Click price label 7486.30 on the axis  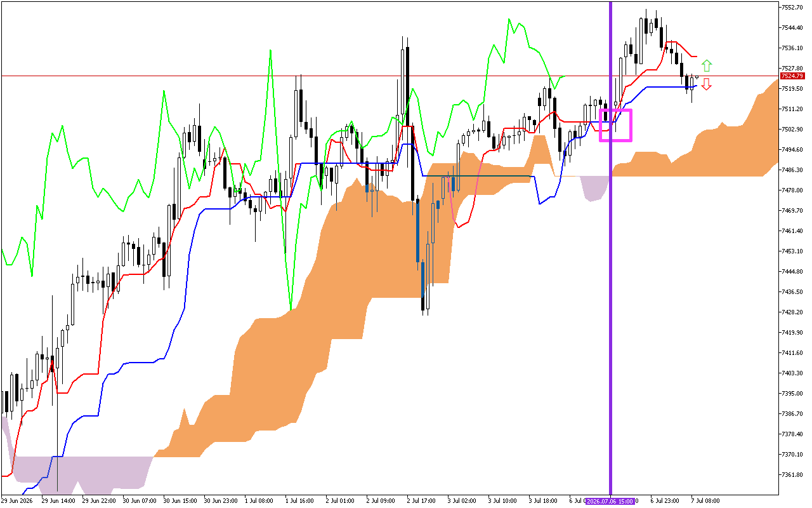[x=793, y=170]
